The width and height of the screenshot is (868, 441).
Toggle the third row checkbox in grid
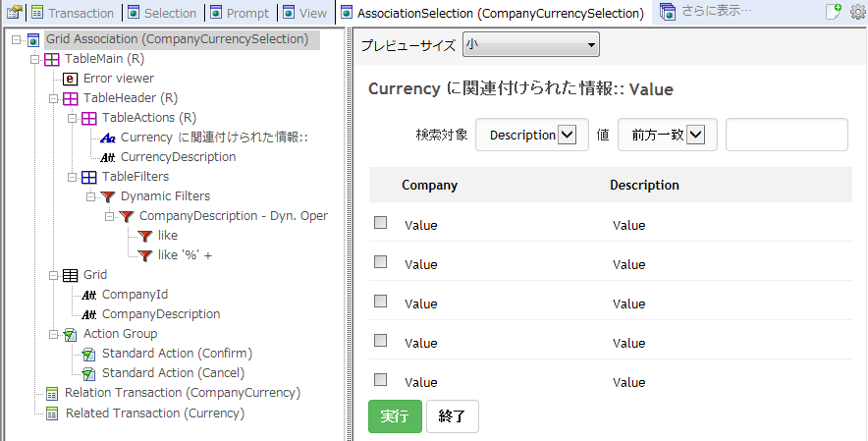(x=381, y=302)
